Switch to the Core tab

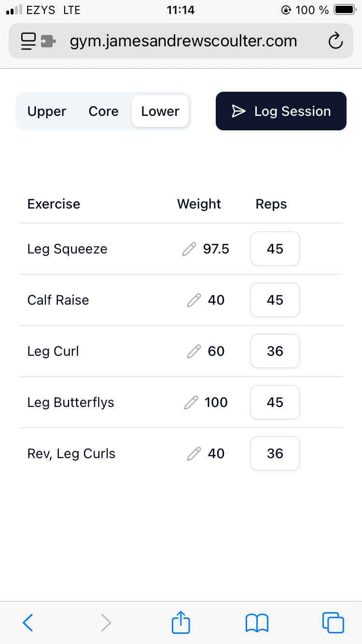click(x=103, y=111)
